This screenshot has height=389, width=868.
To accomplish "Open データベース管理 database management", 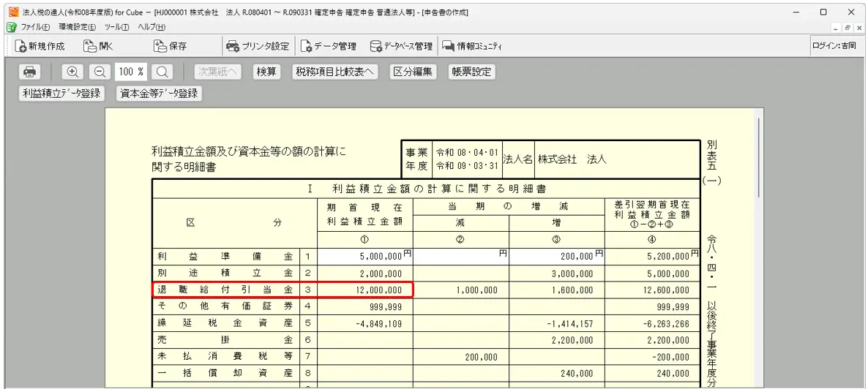I will [x=401, y=47].
